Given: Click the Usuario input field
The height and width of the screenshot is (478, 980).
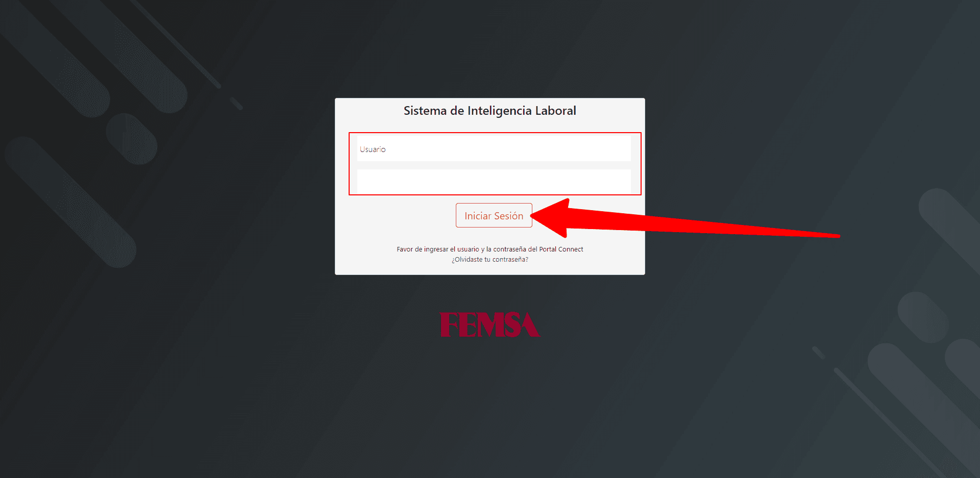Looking at the screenshot, I should coord(494,149).
